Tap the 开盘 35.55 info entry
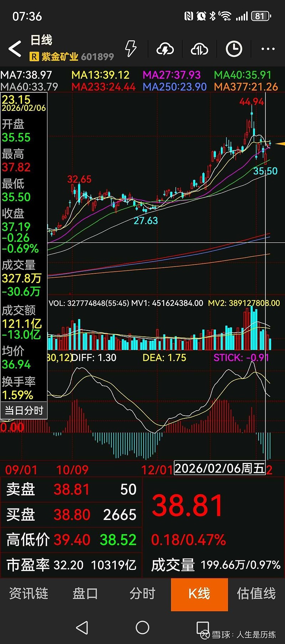285x644 pixels. 16,131
